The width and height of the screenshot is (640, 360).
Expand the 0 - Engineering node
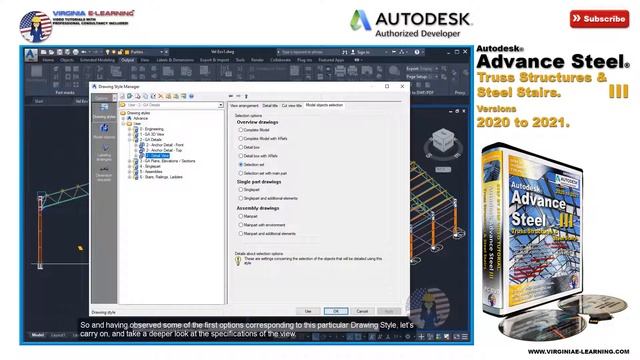click(130, 129)
